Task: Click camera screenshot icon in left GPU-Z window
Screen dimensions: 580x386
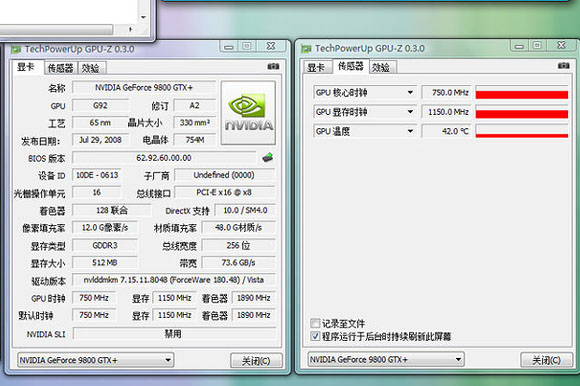Action: coord(273,67)
